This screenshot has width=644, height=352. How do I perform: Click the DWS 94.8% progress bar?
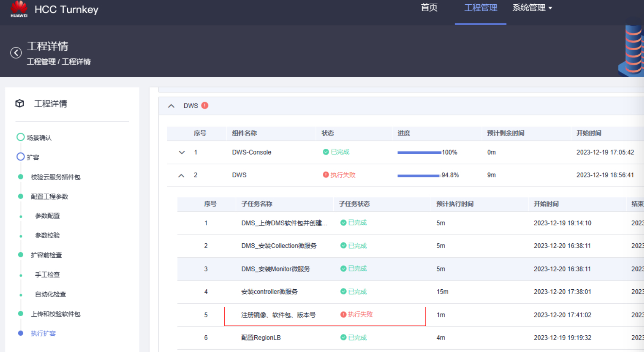418,176
